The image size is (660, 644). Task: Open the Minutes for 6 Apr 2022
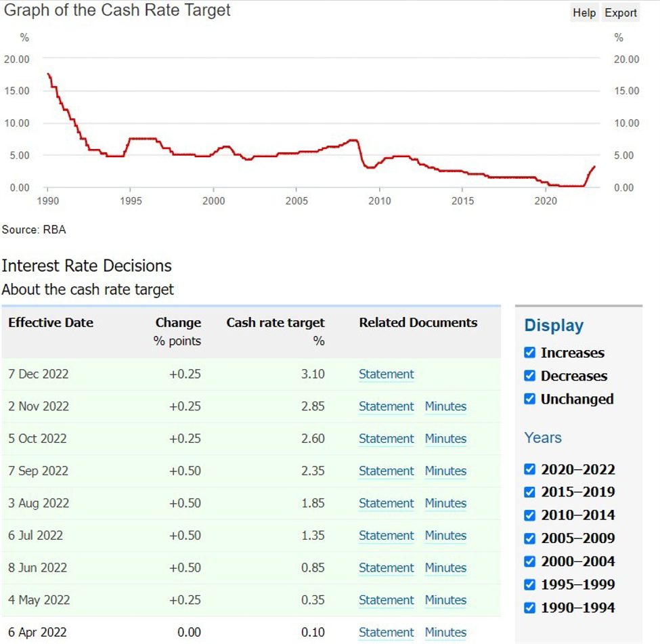coord(445,632)
